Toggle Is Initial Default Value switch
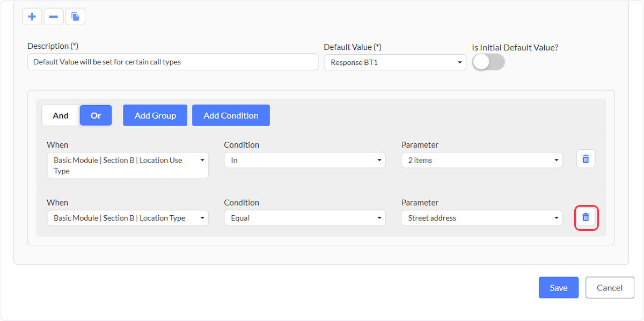 (488, 62)
